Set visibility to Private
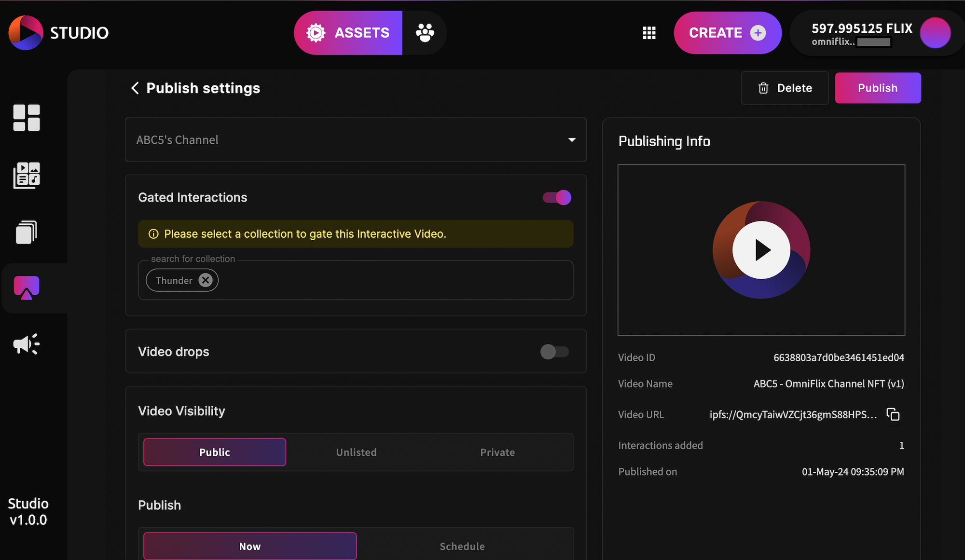Viewport: 965px width, 560px height. click(x=497, y=452)
